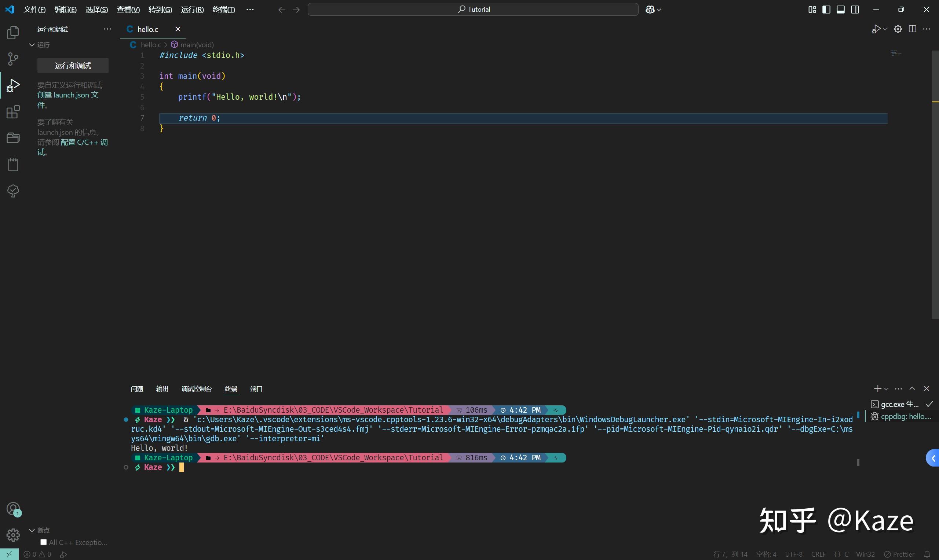Open the Extensions view icon
The height and width of the screenshot is (560, 939).
13,112
